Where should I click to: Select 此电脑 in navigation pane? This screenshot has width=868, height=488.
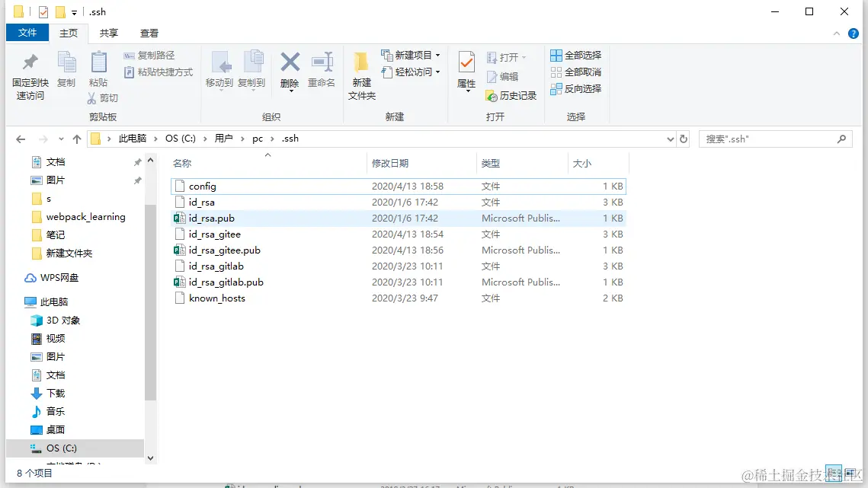(x=46, y=302)
